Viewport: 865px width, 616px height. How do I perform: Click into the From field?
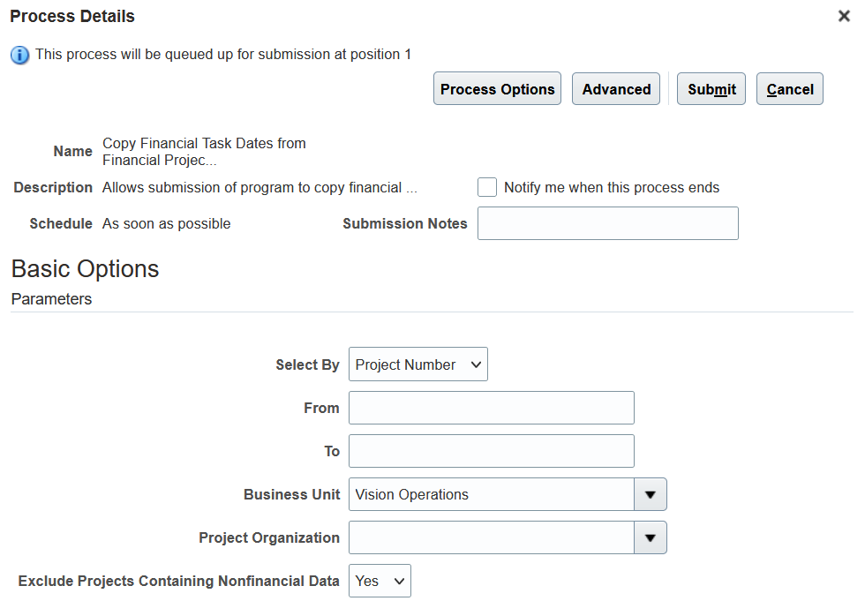pos(492,408)
